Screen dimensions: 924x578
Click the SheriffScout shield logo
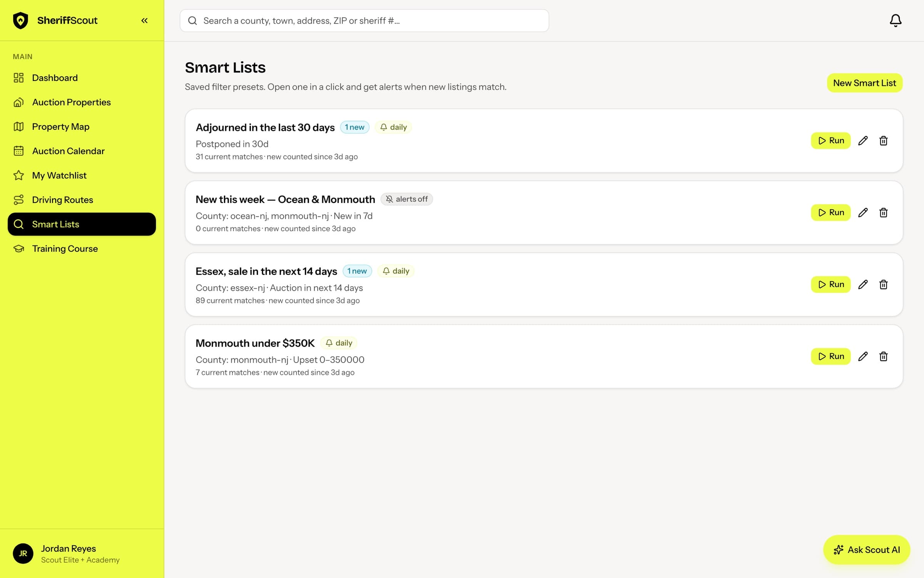tap(20, 20)
